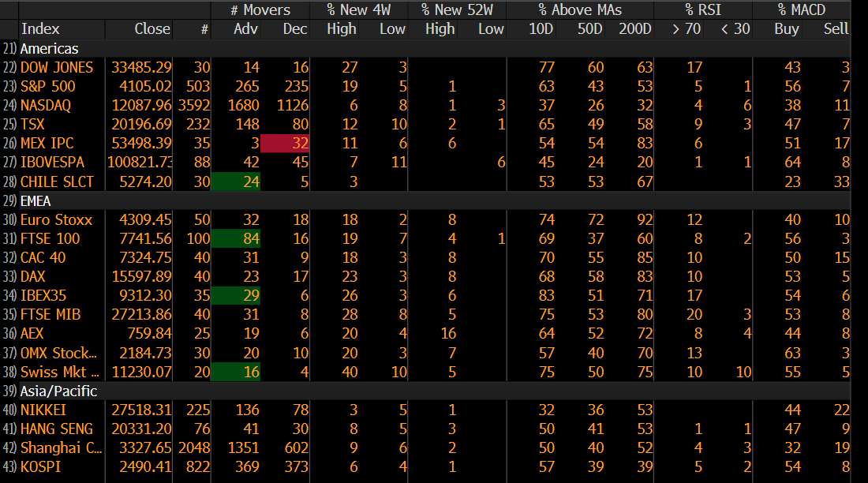Click DOW JONES close value 33485.29
This screenshot has width=868, height=483.
[141, 68]
